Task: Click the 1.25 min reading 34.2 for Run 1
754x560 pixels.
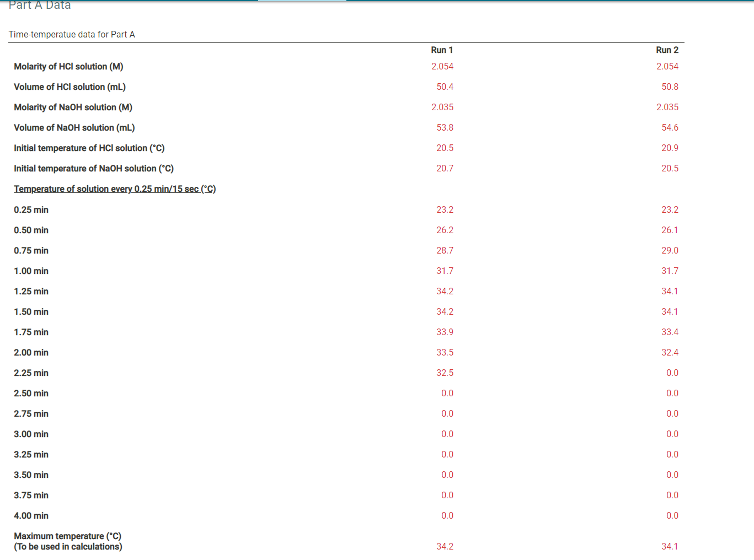Action: point(445,291)
